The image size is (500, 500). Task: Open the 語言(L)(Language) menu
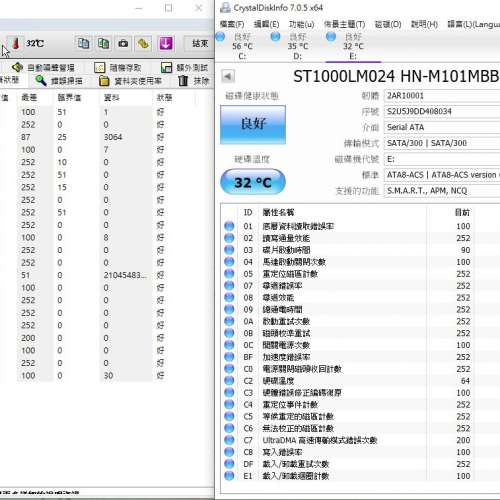point(473,24)
